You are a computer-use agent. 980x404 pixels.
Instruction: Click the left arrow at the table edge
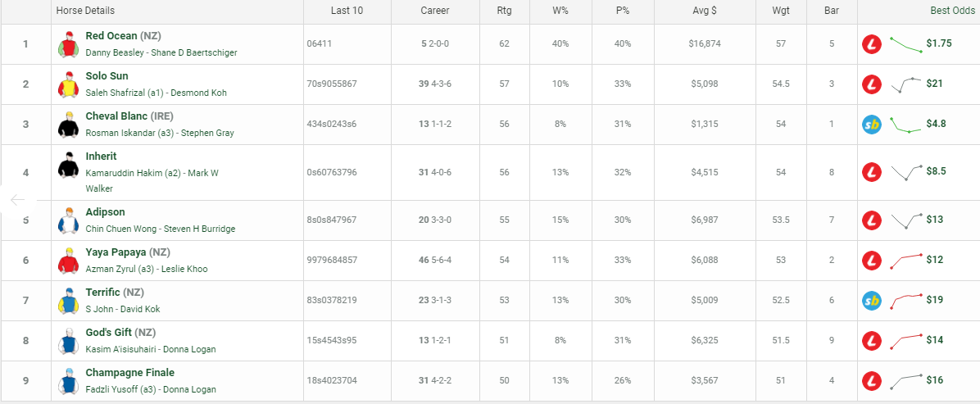click(17, 200)
